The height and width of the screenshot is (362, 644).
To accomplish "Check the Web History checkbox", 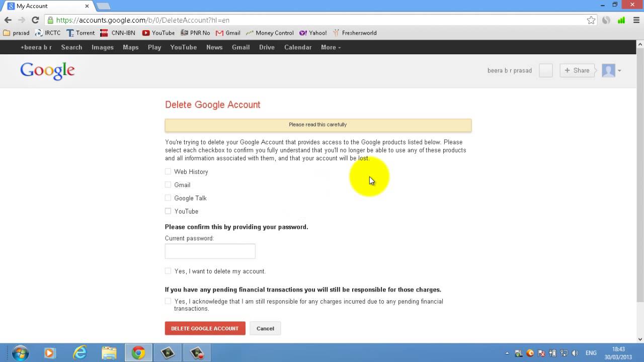I will tap(168, 171).
